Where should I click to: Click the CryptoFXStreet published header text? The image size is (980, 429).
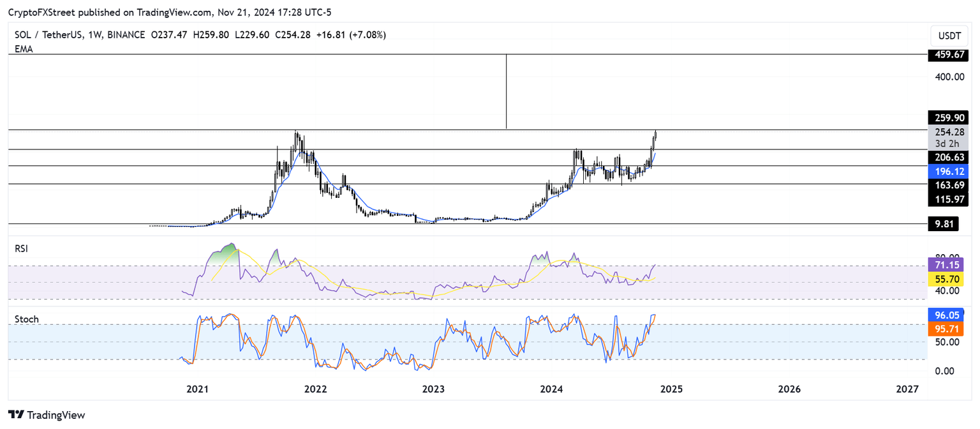pyautogui.click(x=170, y=12)
